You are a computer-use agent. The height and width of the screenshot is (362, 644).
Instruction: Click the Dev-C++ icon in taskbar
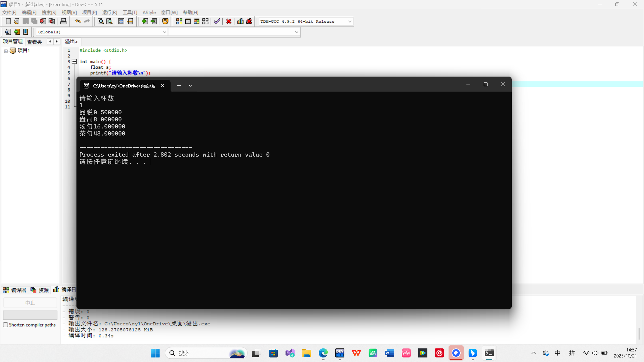(x=340, y=353)
